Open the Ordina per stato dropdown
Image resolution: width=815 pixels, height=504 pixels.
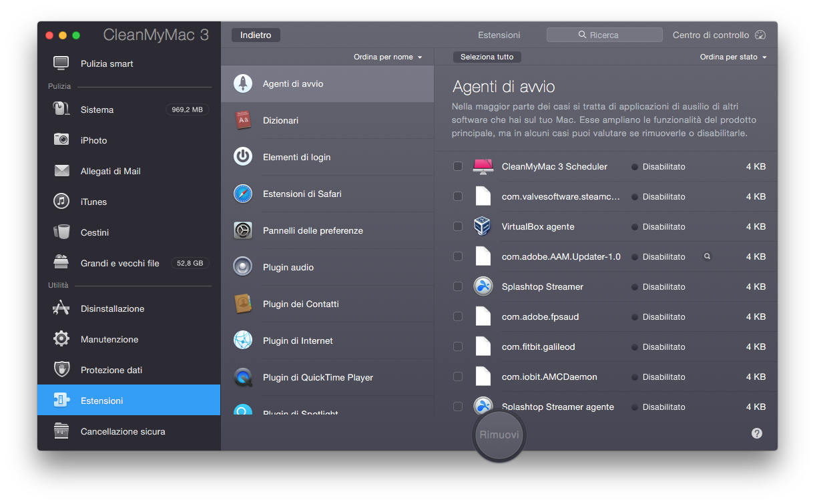(733, 57)
